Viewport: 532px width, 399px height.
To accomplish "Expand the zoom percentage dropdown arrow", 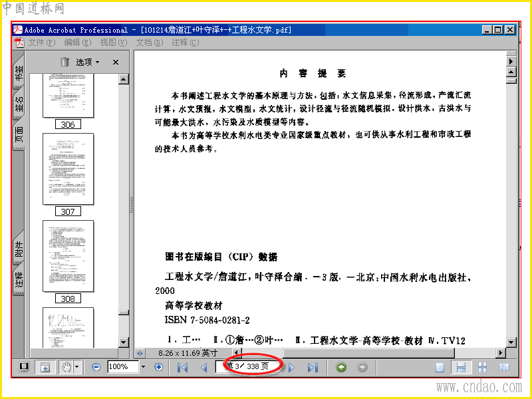I will point(143,367).
